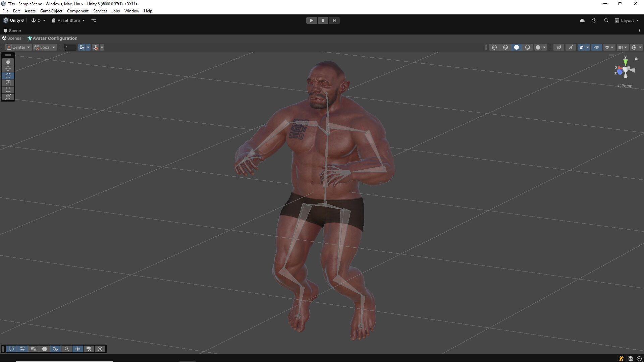Viewport: 644px width, 362px height.
Task: Expand the Layout dropdown
Action: tap(627, 20)
